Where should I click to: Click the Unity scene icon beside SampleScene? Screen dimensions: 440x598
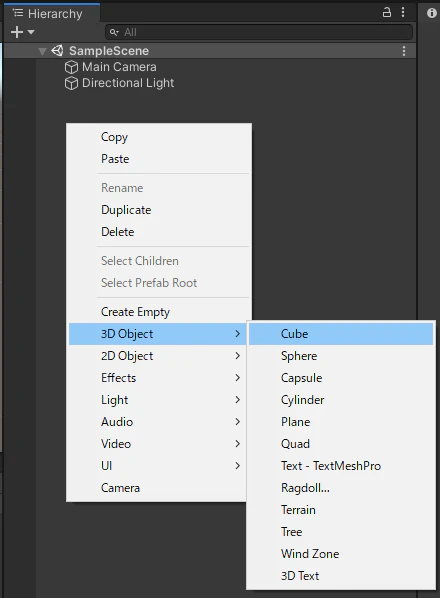point(57,51)
